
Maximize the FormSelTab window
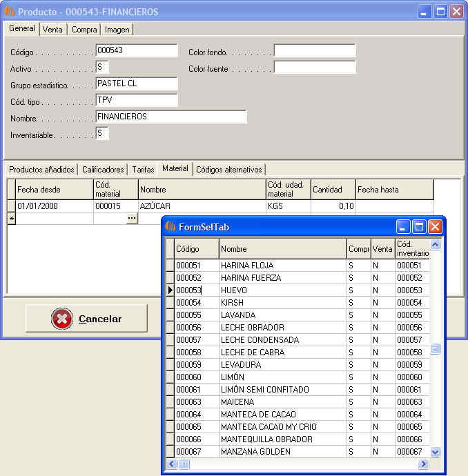click(419, 226)
